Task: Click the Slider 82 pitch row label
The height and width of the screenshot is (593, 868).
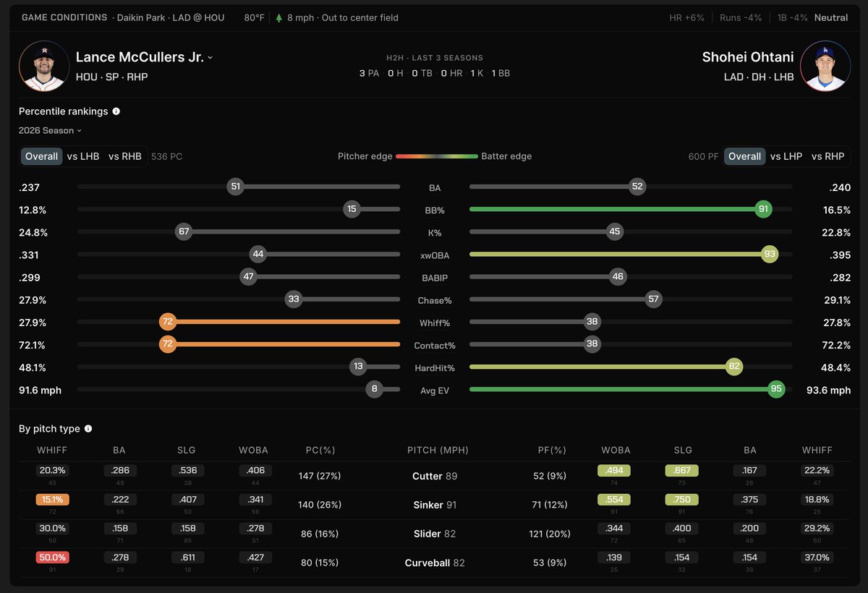Action: point(435,534)
